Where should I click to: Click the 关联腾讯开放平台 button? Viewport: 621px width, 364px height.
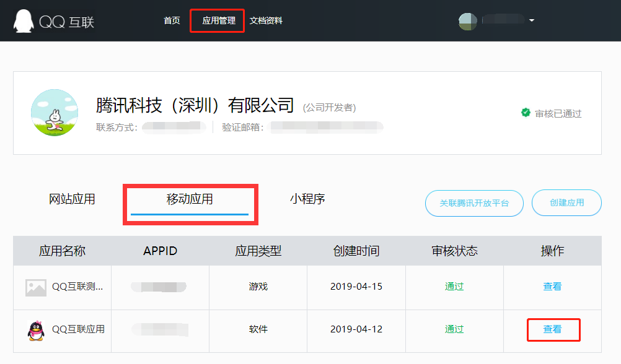tap(474, 203)
